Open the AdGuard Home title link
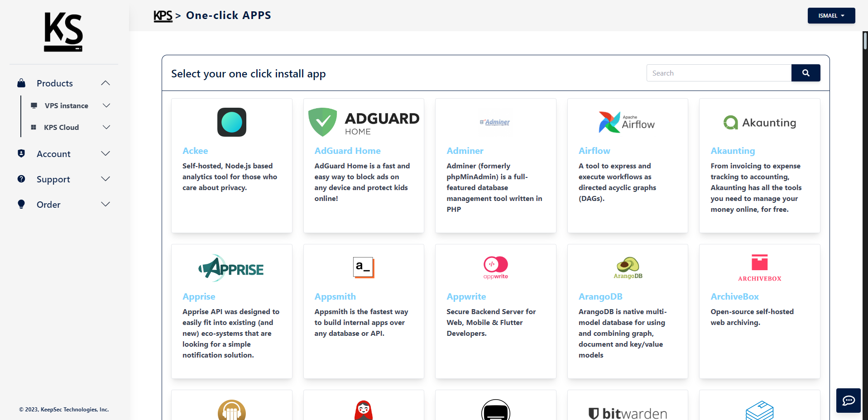 pos(348,151)
